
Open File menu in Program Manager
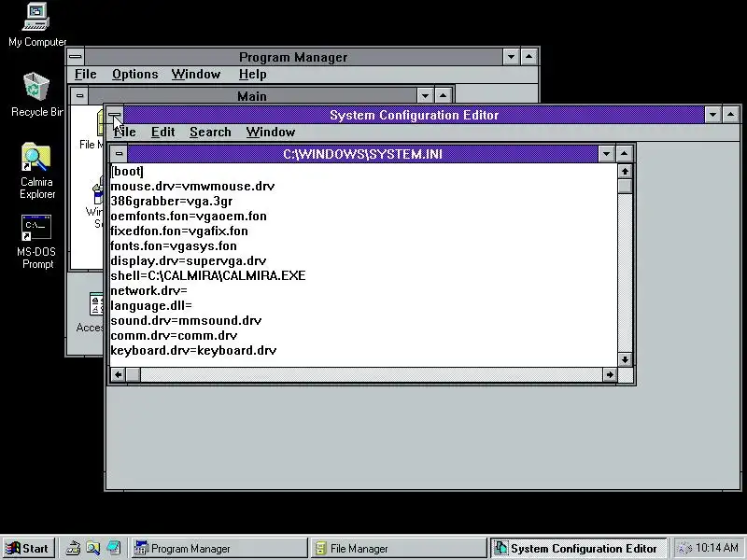tap(86, 75)
